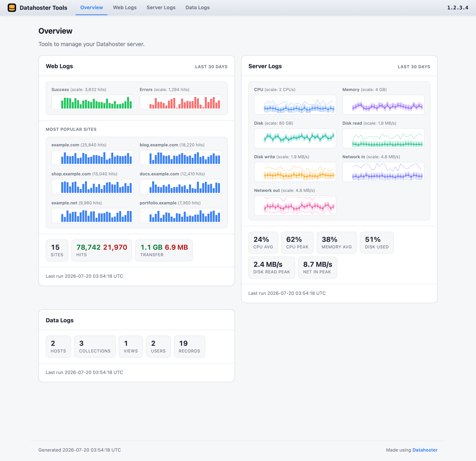Open the blog.example.com hits chart

tap(181, 158)
